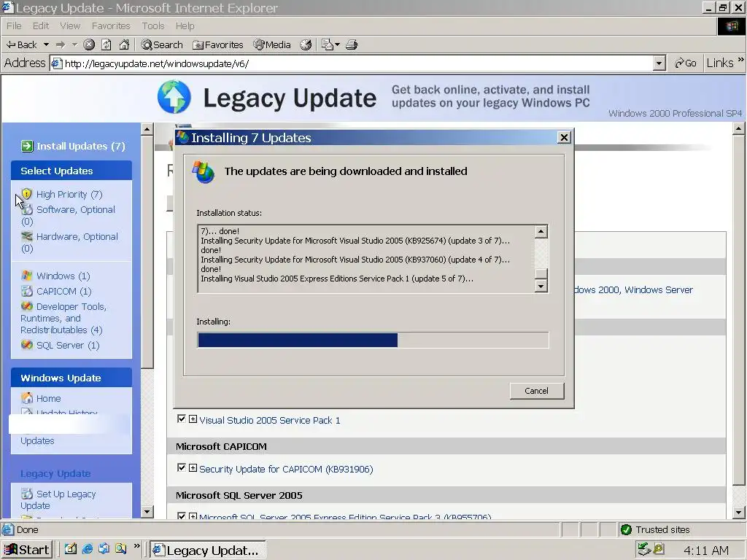Uncheck SQL Server 2005 Express Edition SP3 checkbox
The height and width of the screenshot is (560, 747).
click(181, 516)
